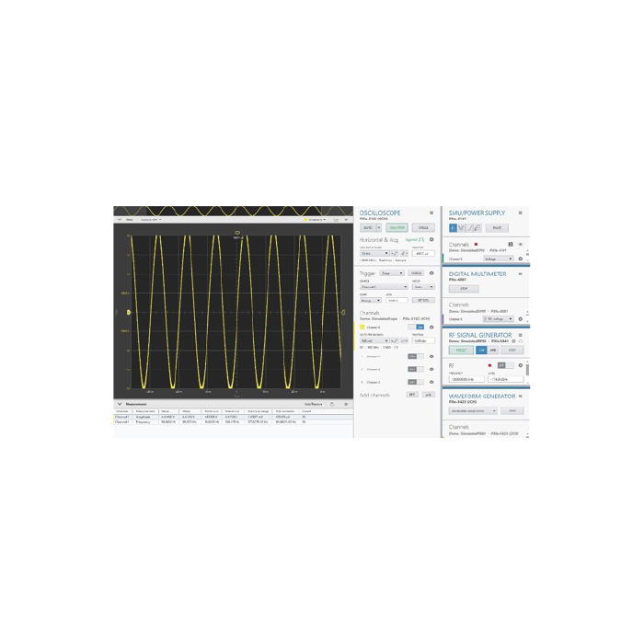The height and width of the screenshot is (644, 644).
Task: Click graph export icon in toolbar
Action: pyautogui.click(x=336, y=220)
